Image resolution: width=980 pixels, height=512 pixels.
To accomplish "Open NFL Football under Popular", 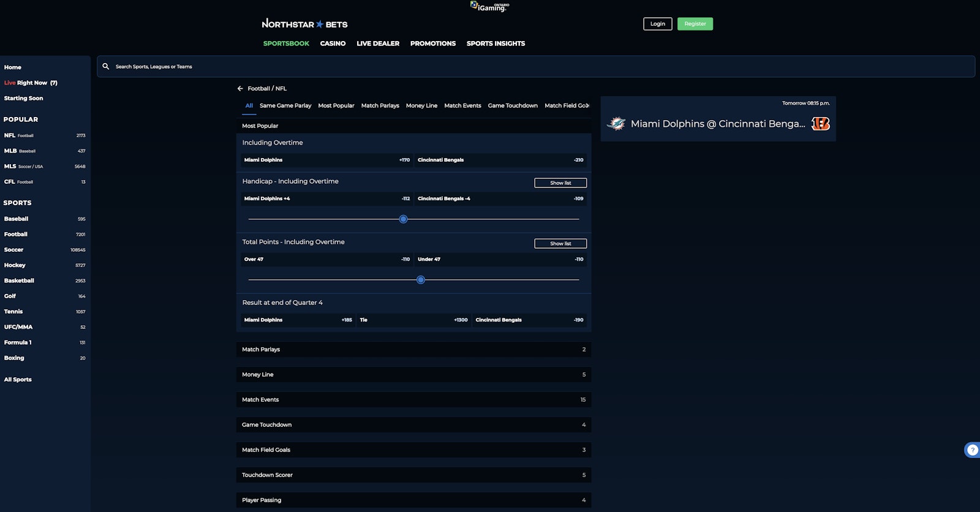I will click(x=45, y=135).
